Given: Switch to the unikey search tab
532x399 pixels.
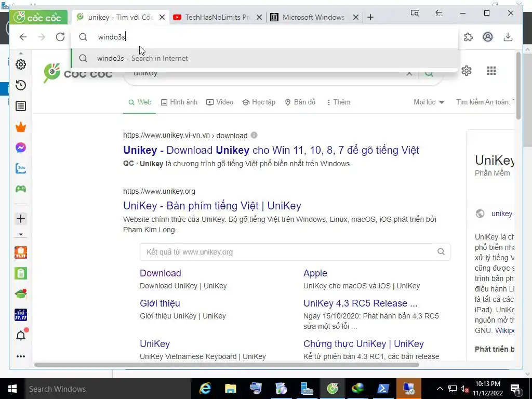Looking at the screenshot, I should click(121, 17).
